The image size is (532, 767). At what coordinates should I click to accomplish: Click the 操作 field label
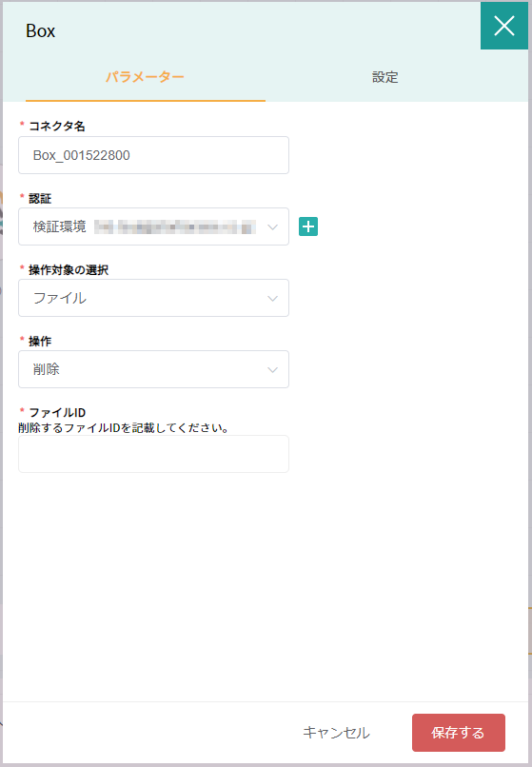[x=40, y=342]
